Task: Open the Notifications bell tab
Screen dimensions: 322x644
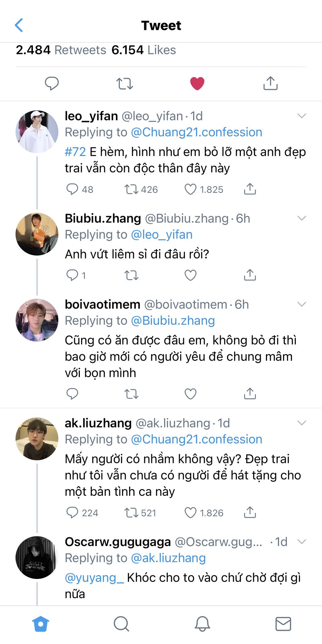Action: [x=202, y=624]
